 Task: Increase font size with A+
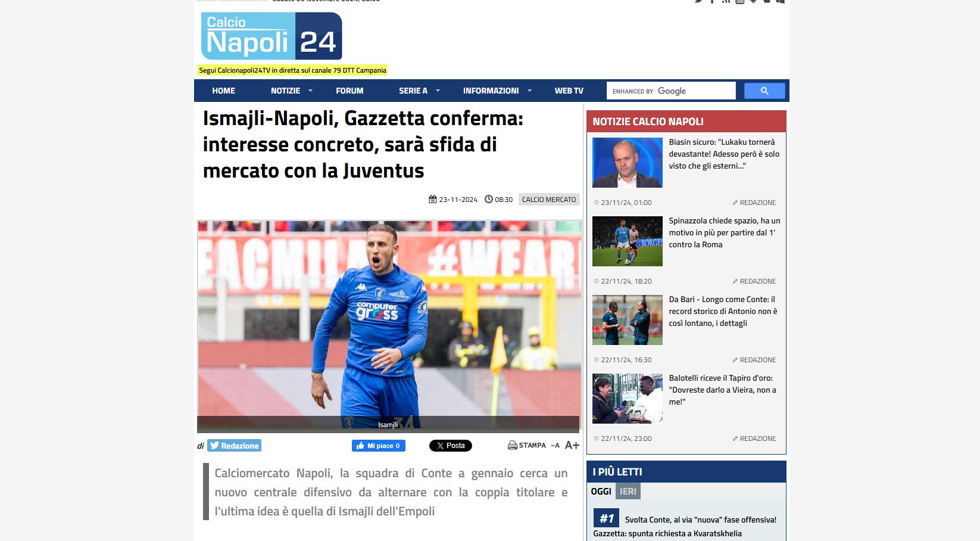(x=572, y=445)
